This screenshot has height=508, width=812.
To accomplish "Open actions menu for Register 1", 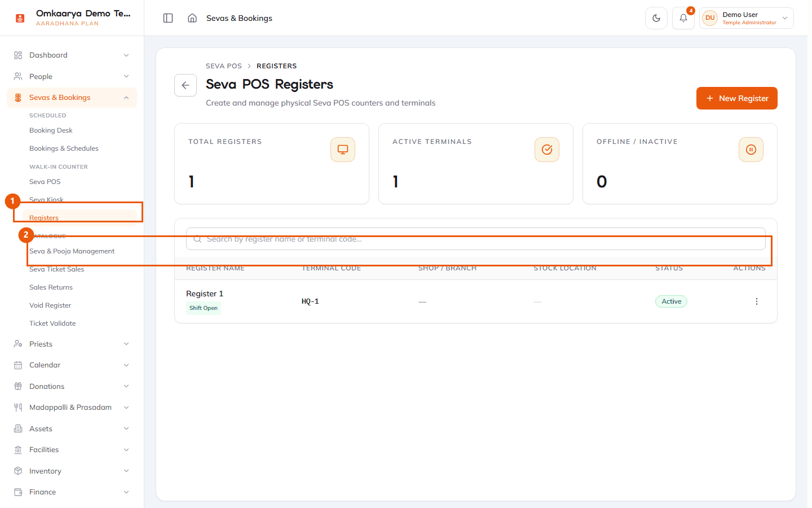I will pyautogui.click(x=757, y=301).
